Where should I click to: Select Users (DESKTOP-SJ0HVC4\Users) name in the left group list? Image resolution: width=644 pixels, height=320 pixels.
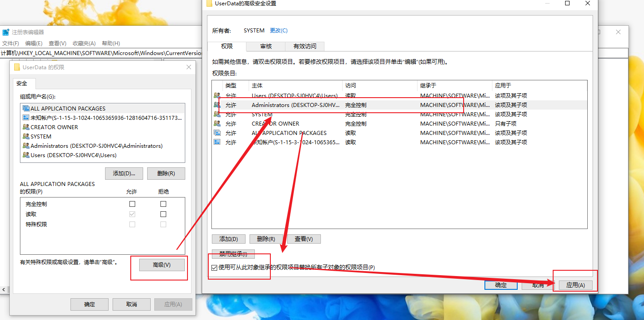click(74, 155)
